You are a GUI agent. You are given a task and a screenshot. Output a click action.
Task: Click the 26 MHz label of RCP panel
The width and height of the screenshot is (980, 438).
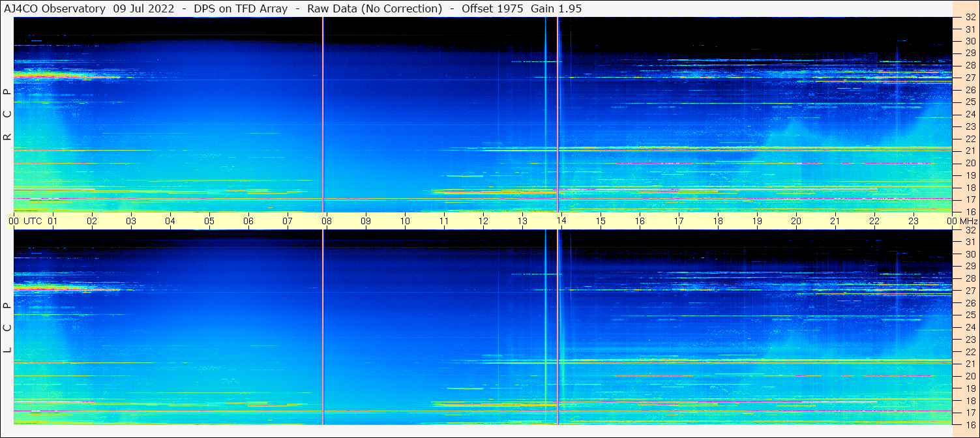click(970, 90)
